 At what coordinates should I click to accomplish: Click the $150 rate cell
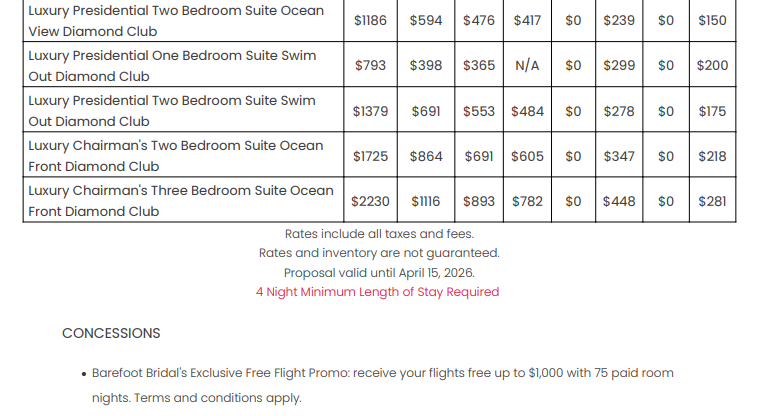coord(712,21)
